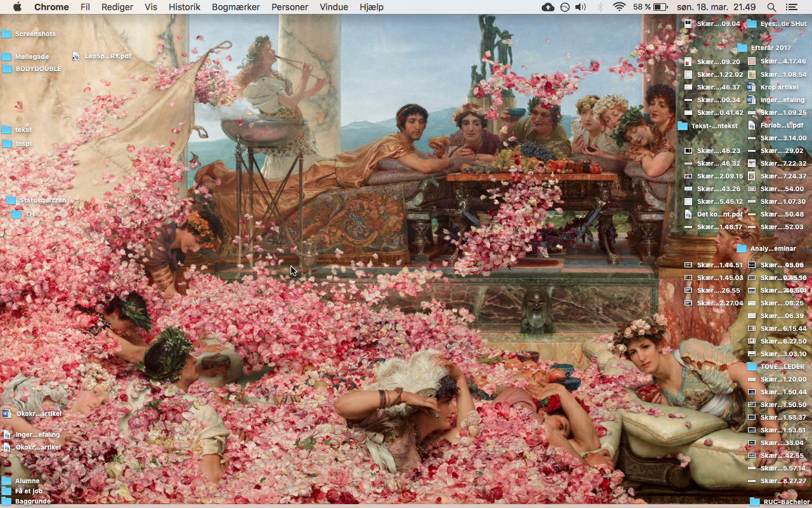Viewport: 812px width, 508px height.
Task: Click the Vindue menu
Action: coord(334,7)
